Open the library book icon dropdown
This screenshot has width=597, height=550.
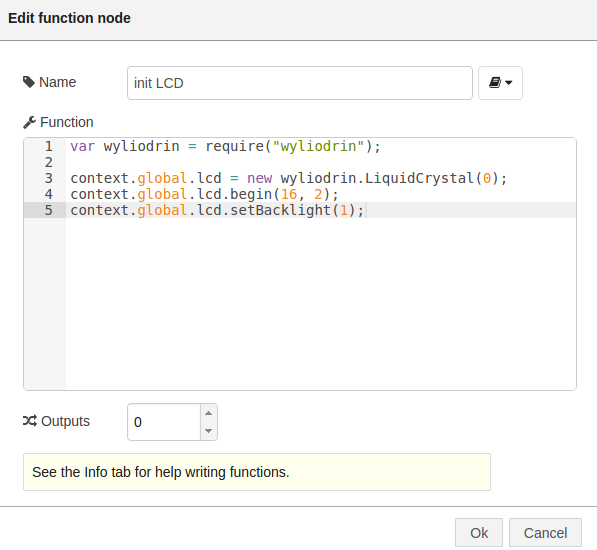tap(500, 83)
